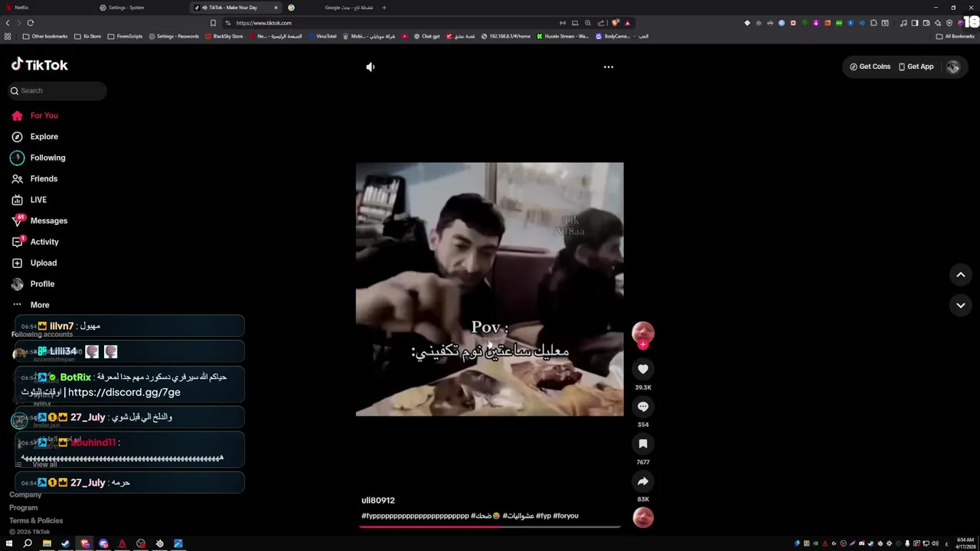Open the All Bookmarks folder
Viewport: 980px width, 551px height.
[955, 36]
